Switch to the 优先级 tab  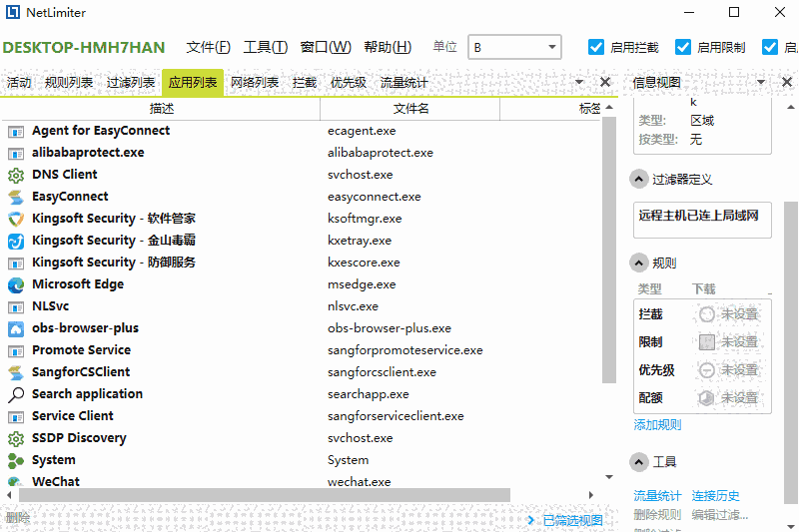348,83
